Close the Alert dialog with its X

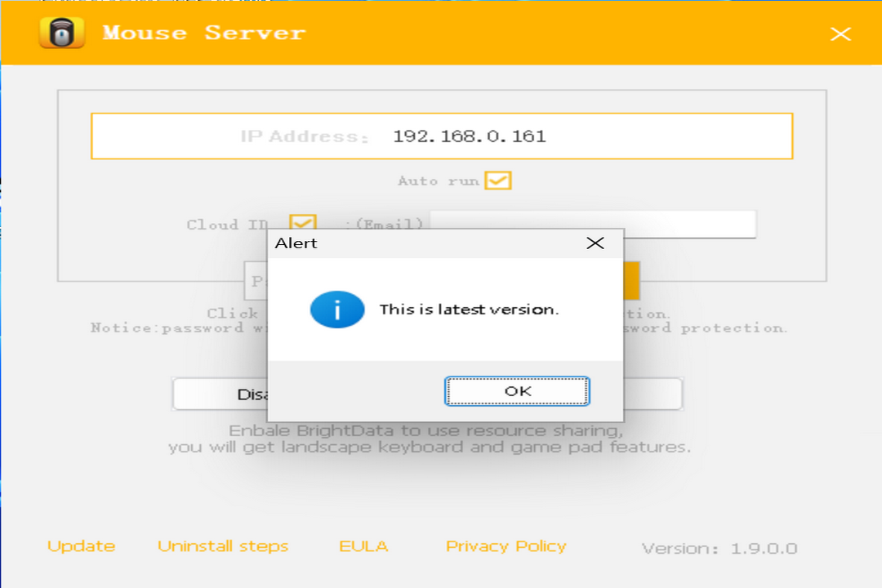595,243
